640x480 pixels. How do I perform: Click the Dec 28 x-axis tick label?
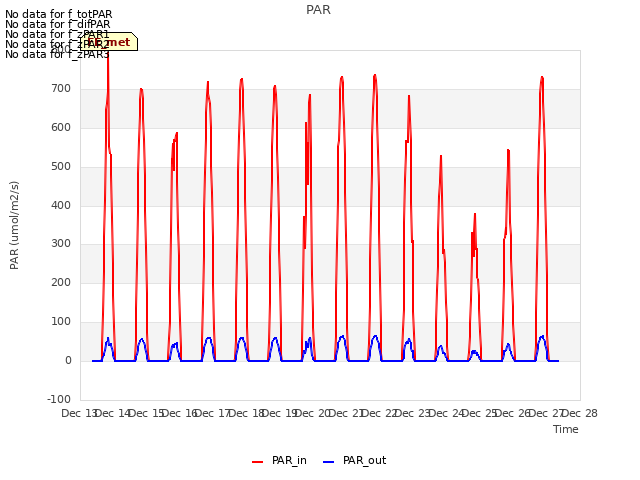tap(580, 413)
